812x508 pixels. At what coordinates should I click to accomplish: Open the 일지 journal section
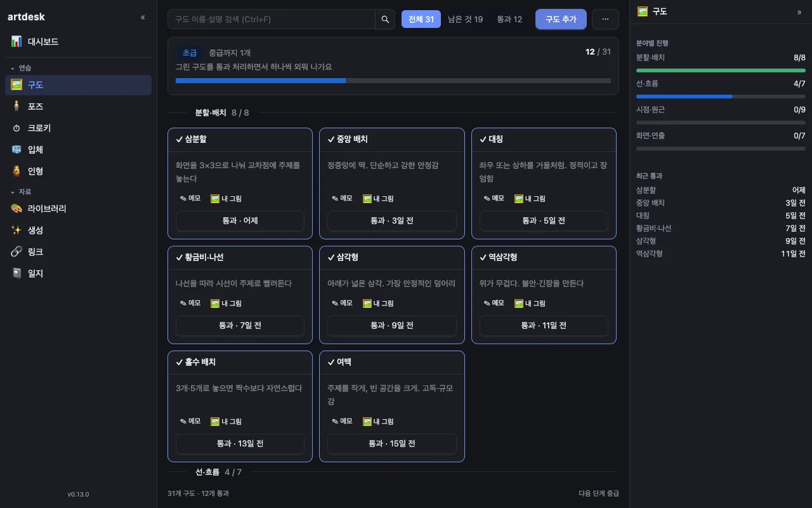tap(78, 273)
